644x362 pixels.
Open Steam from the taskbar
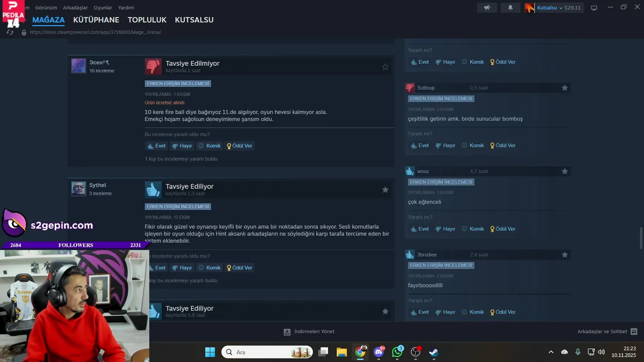coord(434,352)
